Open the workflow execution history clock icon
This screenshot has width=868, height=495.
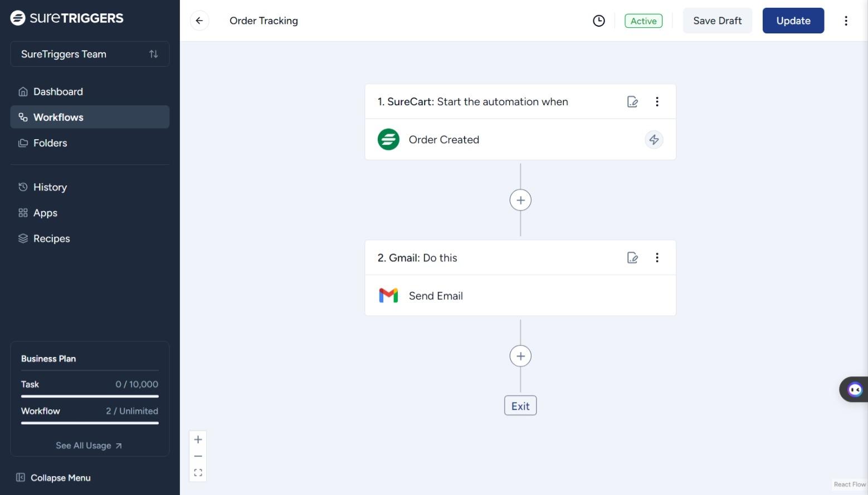click(x=598, y=21)
